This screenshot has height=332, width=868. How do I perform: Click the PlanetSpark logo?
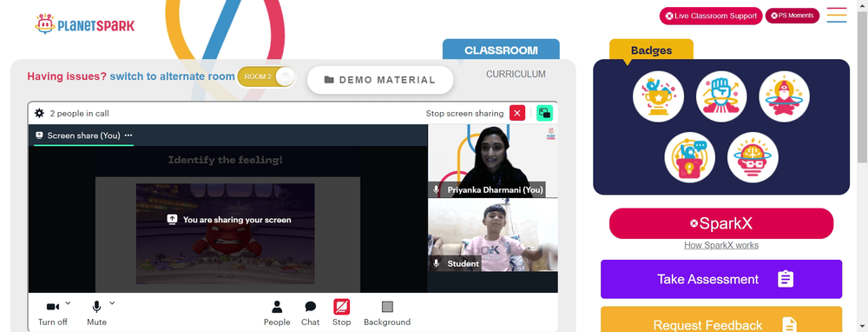(x=85, y=24)
